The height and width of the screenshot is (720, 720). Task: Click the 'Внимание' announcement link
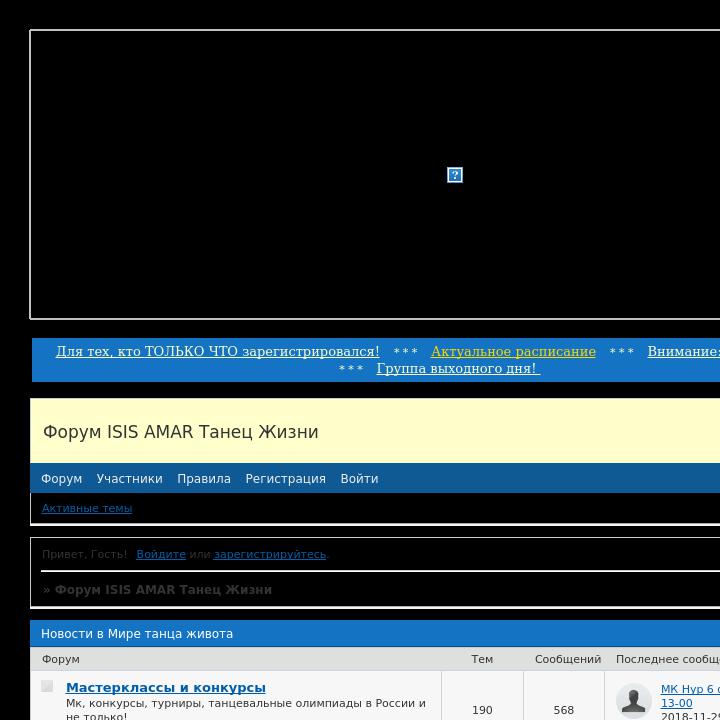[x=684, y=351]
